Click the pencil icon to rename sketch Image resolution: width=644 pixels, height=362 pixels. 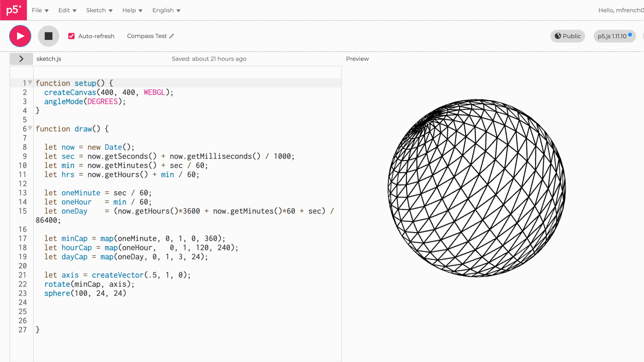(171, 36)
